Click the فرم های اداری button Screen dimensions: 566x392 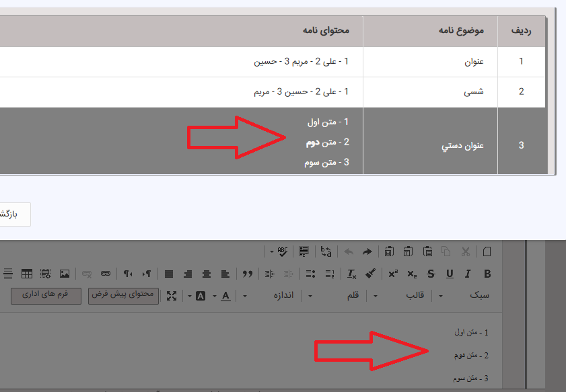pyautogui.click(x=46, y=296)
